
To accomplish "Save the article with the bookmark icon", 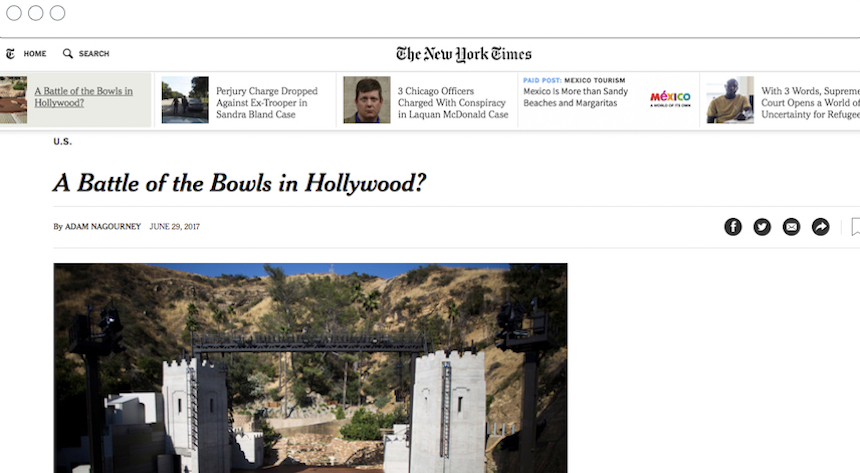I will coord(856,227).
